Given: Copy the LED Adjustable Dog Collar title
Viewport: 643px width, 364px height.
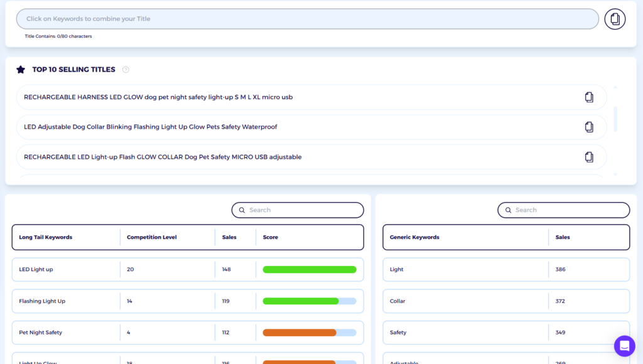Looking at the screenshot, I should [x=589, y=127].
